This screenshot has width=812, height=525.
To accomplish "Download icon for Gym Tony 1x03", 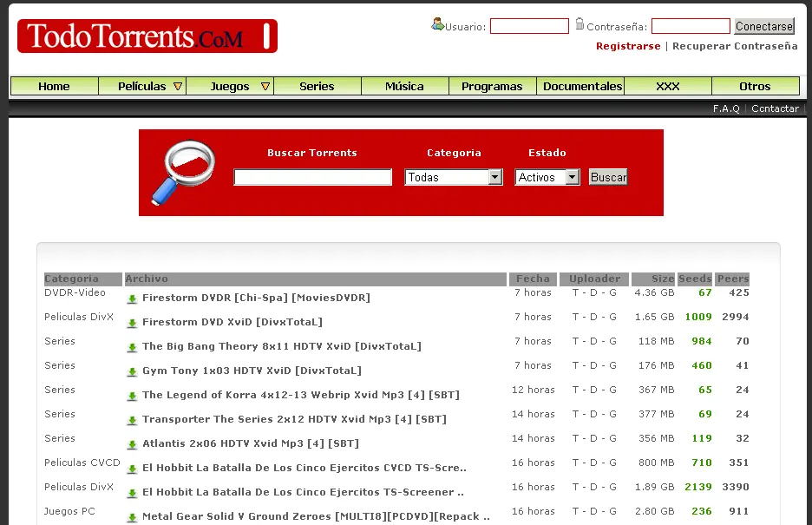I will [x=132, y=371].
